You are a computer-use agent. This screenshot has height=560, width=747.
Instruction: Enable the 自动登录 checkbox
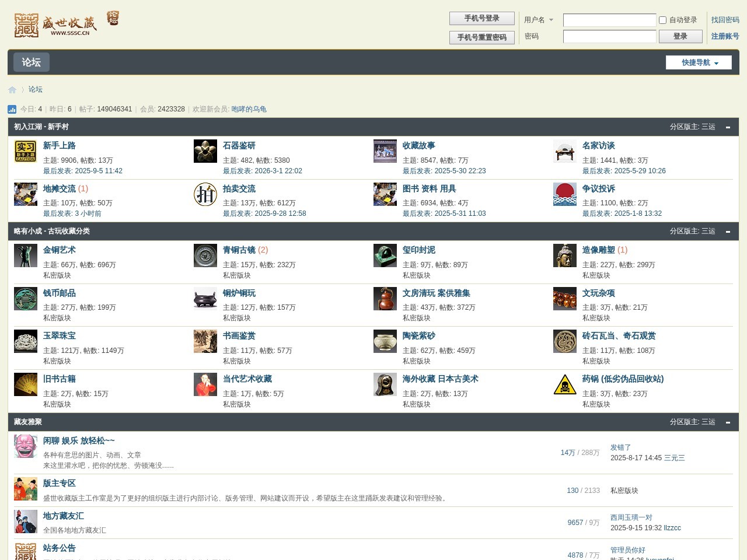coord(662,20)
